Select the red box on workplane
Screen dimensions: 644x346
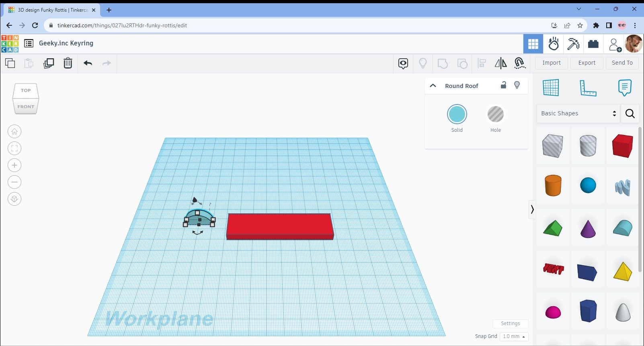[280, 226]
